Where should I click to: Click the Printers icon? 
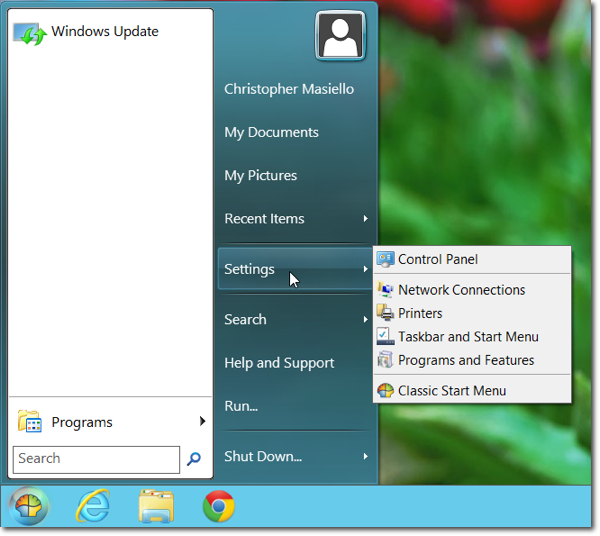[x=385, y=313]
